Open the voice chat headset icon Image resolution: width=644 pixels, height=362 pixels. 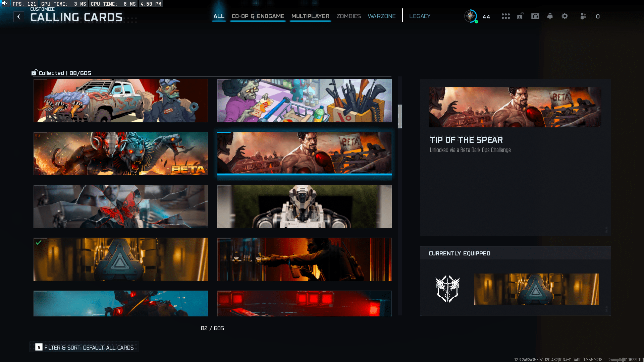pyautogui.click(x=535, y=16)
